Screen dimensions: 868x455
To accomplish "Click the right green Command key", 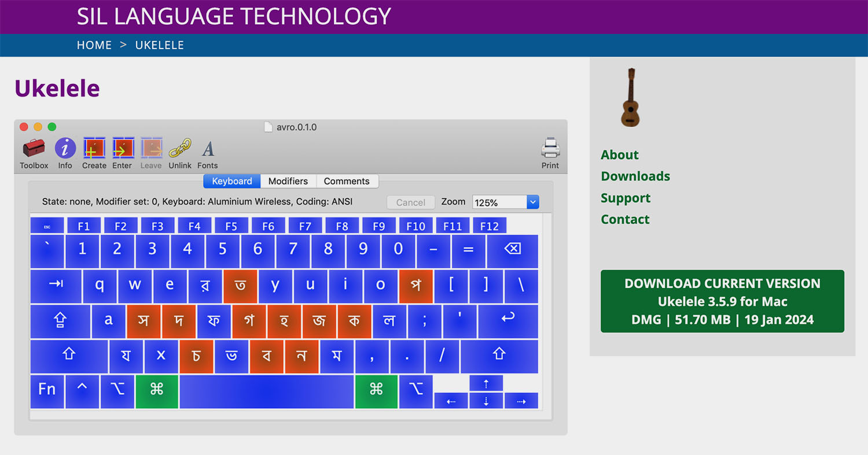I will tap(377, 391).
